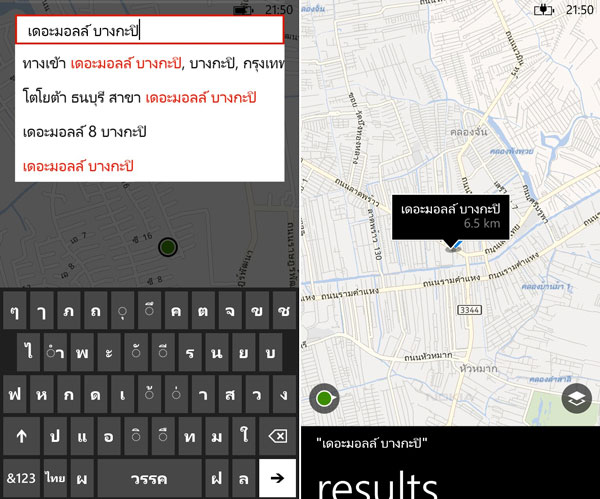Tap the black callout เดอะมอลล์ บางกะปิ 6.5 km

click(x=450, y=217)
